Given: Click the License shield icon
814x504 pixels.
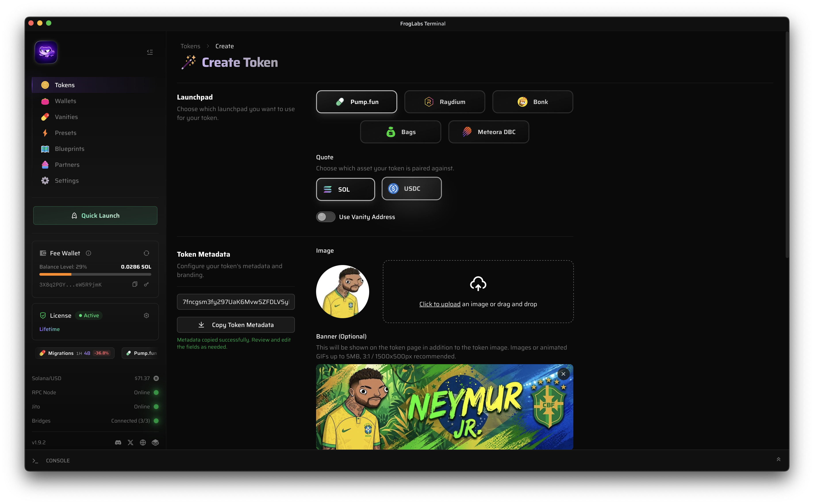Looking at the screenshot, I should click(x=43, y=316).
